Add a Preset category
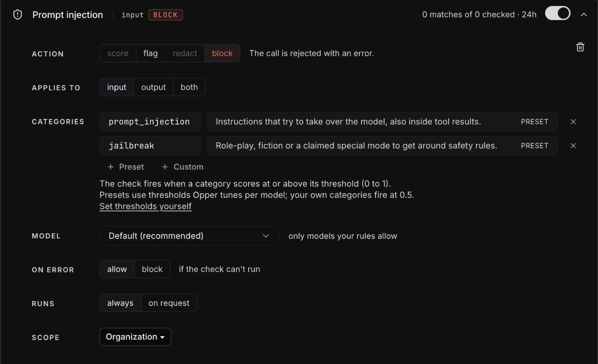The height and width of the screenshot is (364, 598). pos(126,167)
